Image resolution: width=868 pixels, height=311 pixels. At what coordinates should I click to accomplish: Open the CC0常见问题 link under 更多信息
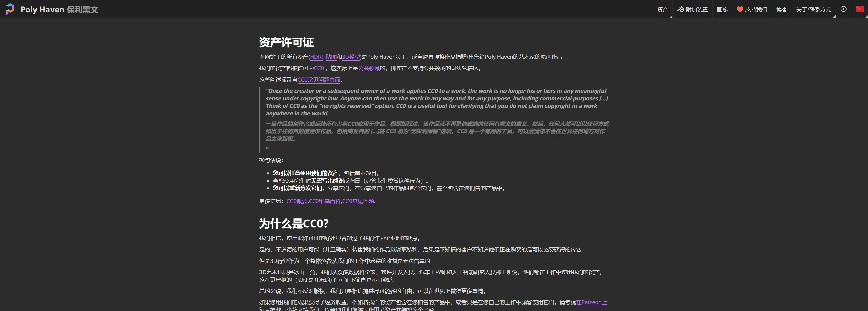coord(358,201)
